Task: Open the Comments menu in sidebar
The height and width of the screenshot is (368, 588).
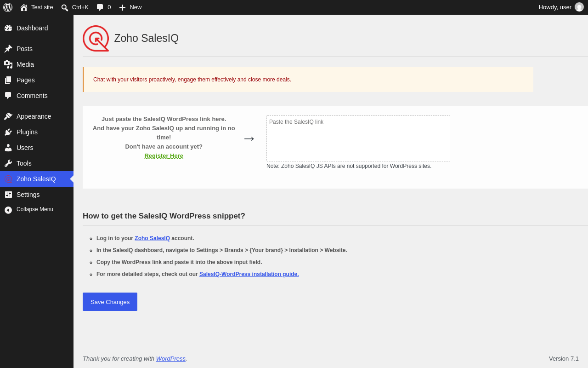Action: click(x=37, y=96)
